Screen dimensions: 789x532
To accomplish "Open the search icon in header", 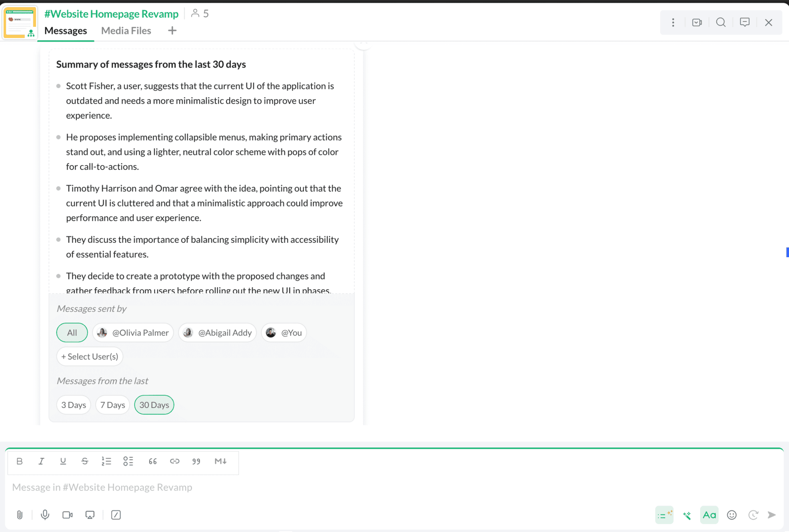I will coord(721,22).
